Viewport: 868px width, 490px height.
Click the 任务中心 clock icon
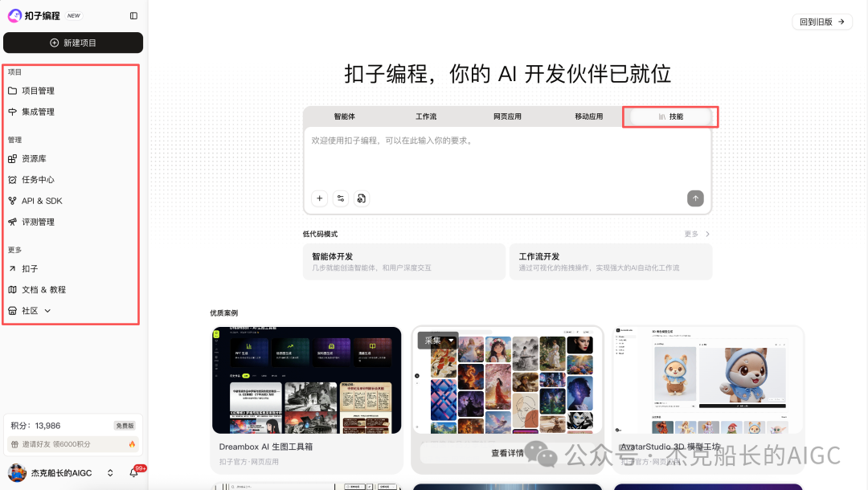[x=12, y=180]
